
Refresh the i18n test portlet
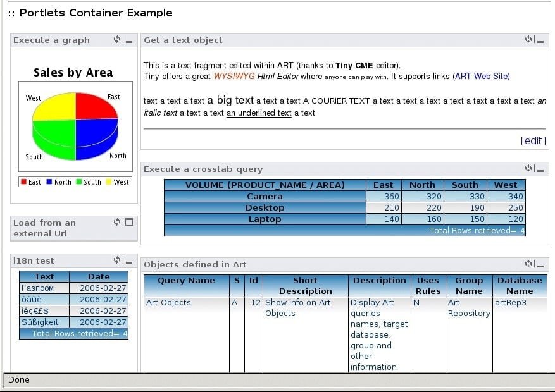pos(117,260)
